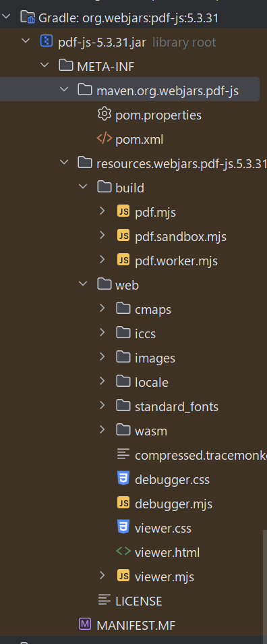Collapse the Gradle org.webjars:pdf-js node
Viewport: 267px width, 644px height.
pos(7,17)
